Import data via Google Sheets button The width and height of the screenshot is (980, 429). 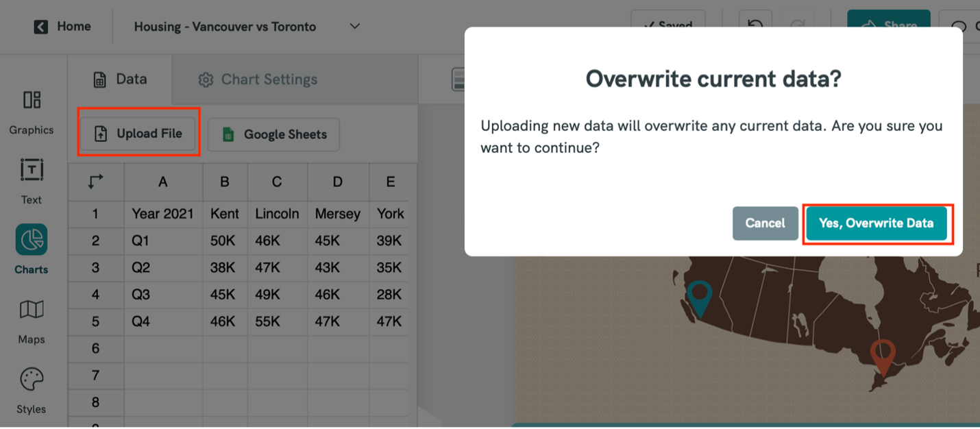click(273, 134)
